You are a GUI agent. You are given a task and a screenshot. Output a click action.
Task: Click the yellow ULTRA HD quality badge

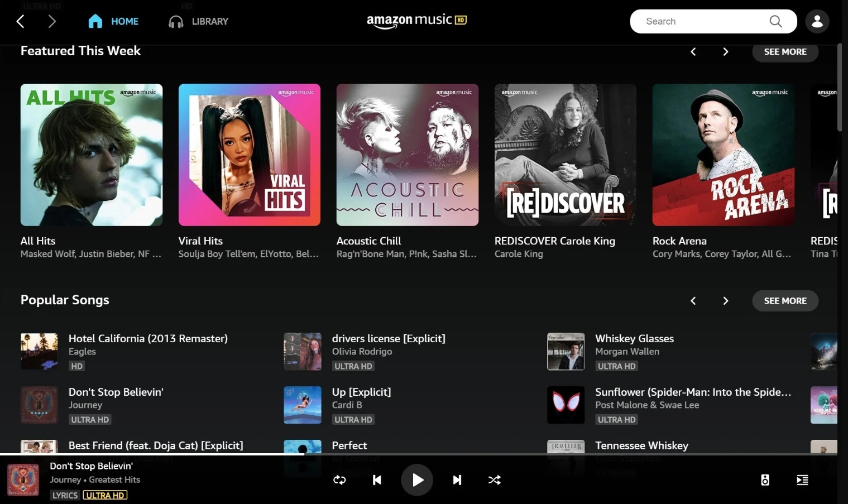[x=105, y=495]
